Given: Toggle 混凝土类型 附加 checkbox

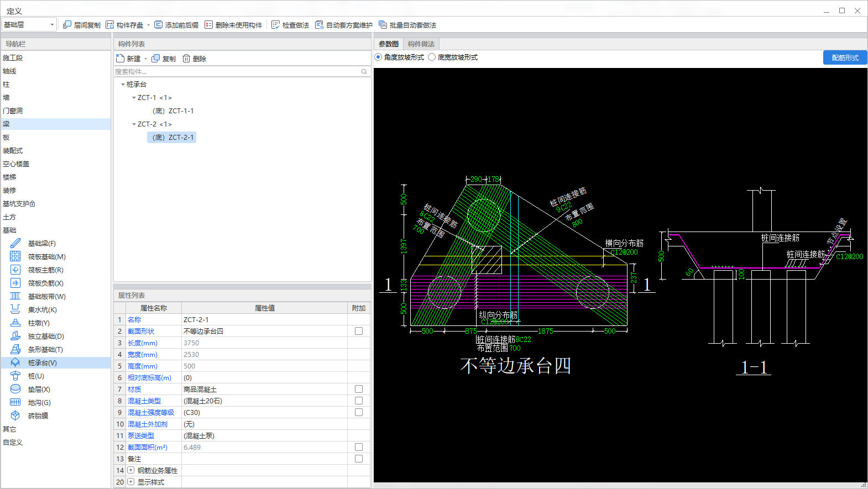Looking at the screenshot, I should [x=359, y=401].
